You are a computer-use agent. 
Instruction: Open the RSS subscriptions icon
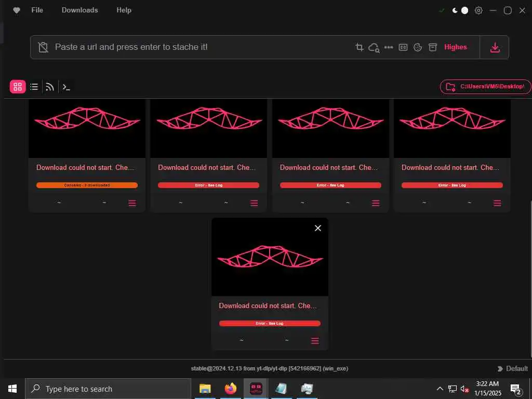pos(50,87)
